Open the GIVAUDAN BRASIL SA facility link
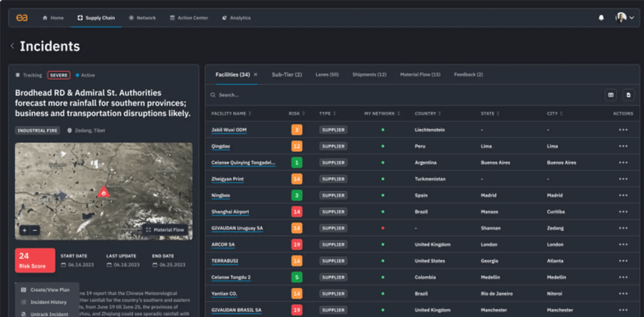The height and width of the screenshot is (317, 644). pyautogui.click(x=236, y=310)
